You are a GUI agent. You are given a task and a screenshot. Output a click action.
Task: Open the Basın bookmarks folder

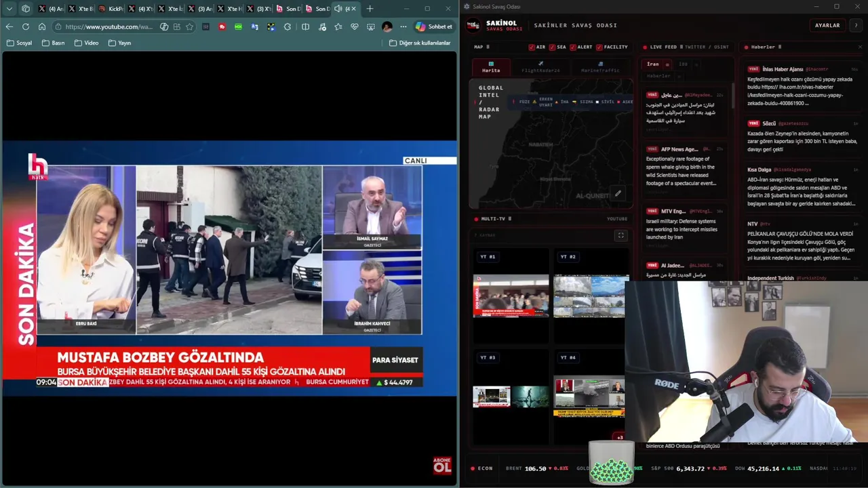(x=54, y=43)
